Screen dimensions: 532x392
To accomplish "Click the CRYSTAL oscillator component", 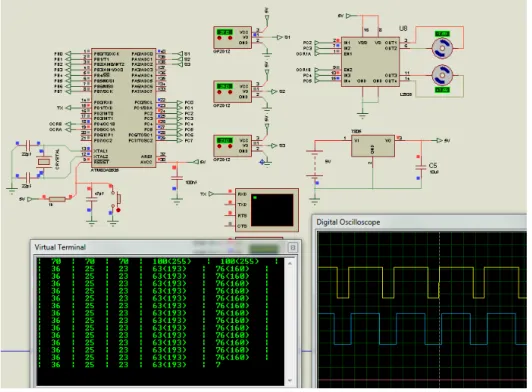I will (x=44, y=162).
